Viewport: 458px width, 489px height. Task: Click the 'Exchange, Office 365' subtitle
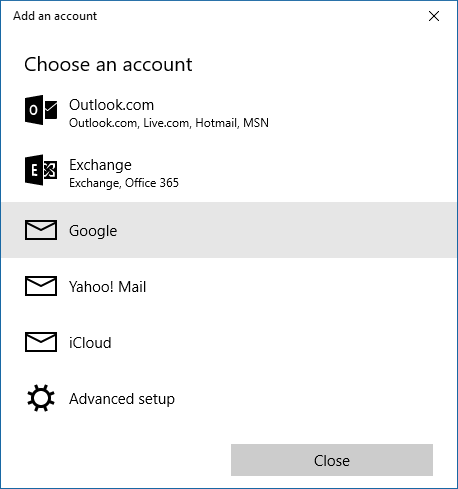point(124,183)
